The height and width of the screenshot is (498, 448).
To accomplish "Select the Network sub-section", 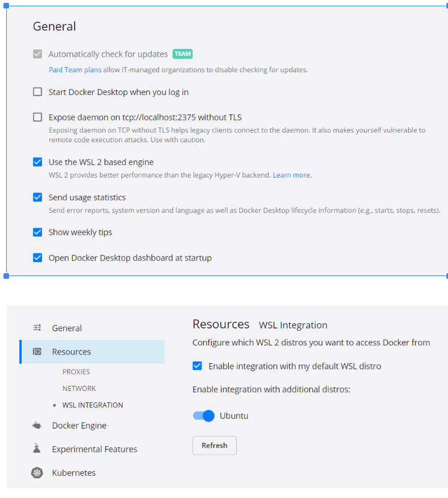I will (79, 388).
